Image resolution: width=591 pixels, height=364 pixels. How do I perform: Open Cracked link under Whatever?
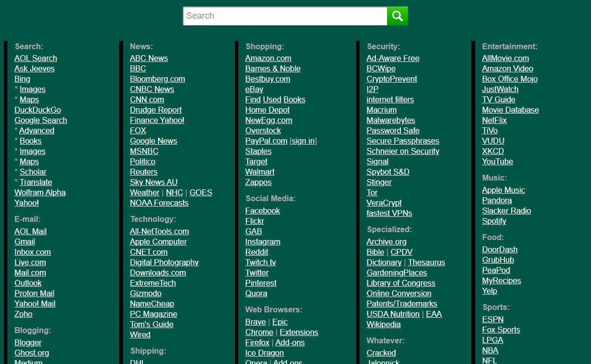coord(381,353)
